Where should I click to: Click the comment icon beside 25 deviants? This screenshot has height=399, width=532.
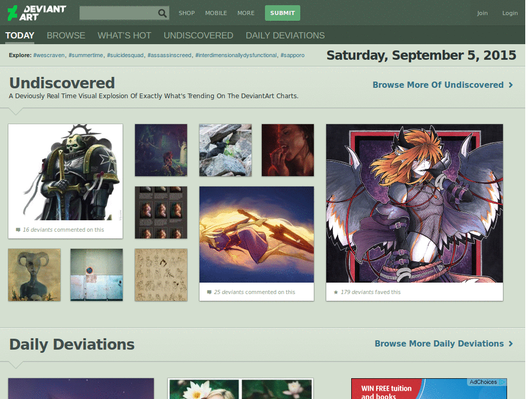(209, 292)
